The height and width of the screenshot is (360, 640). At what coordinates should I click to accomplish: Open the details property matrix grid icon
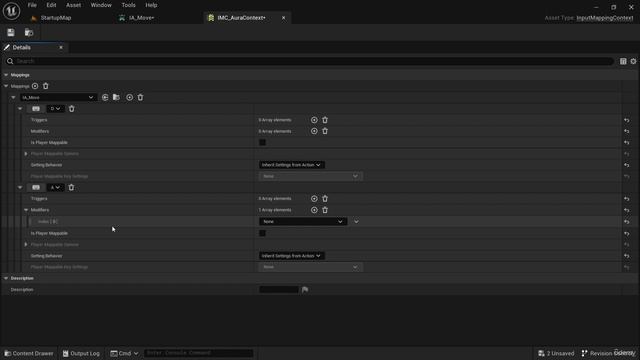point(623,61)
